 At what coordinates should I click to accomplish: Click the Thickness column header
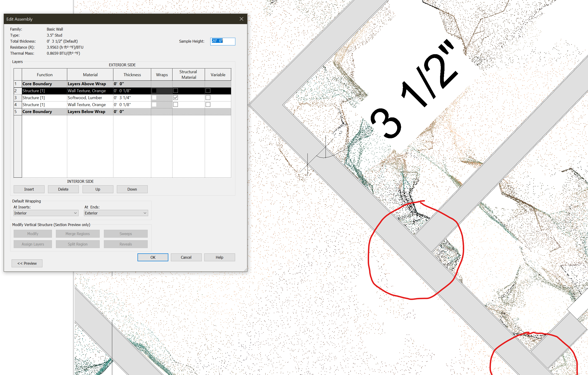pos(132,75)
